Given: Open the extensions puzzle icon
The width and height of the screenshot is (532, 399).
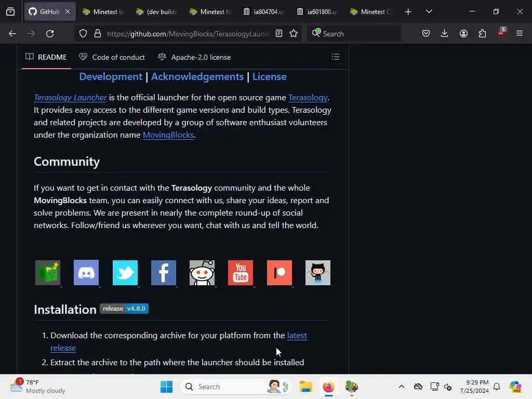Looking at the screenshot, I should coord(482,34).
